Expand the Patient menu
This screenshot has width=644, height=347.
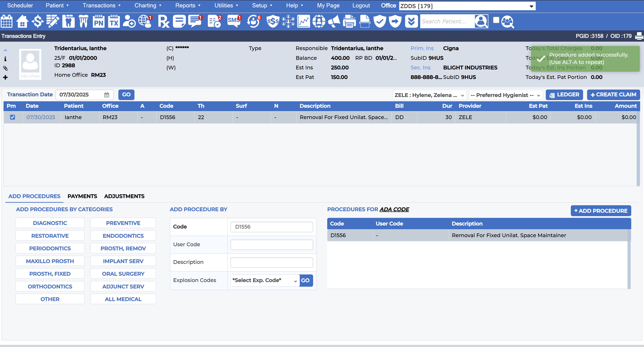pos(57,6)
